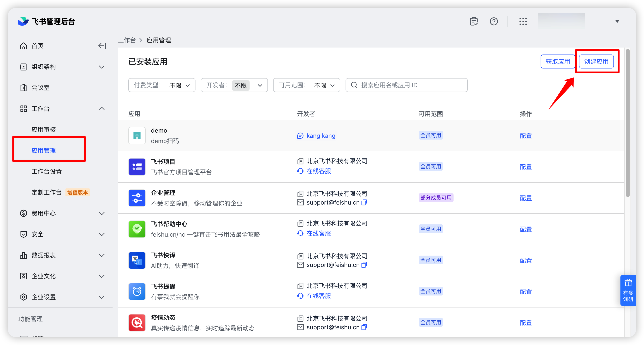Expand the account dropdown arrow in header
The width and height of the screenshot is (644, 345).
click(617, 21)
